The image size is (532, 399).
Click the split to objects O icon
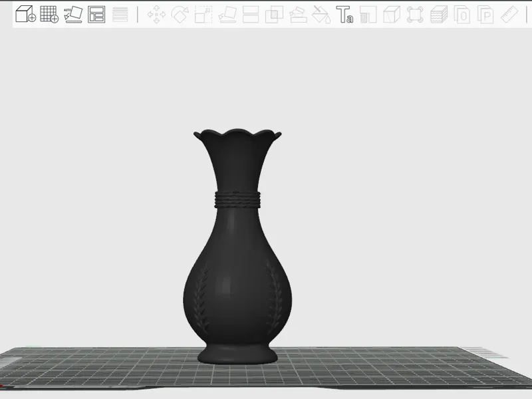coord(462,14)
